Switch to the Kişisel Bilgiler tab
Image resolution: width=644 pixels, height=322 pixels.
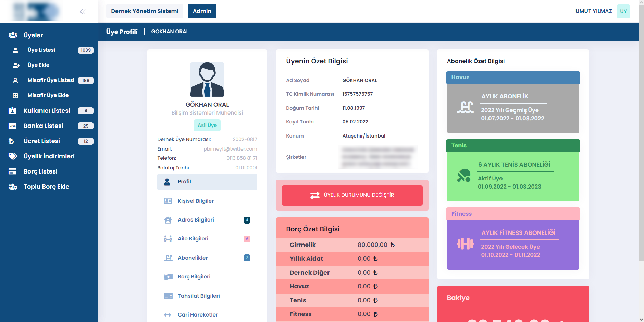pos(196,201)
